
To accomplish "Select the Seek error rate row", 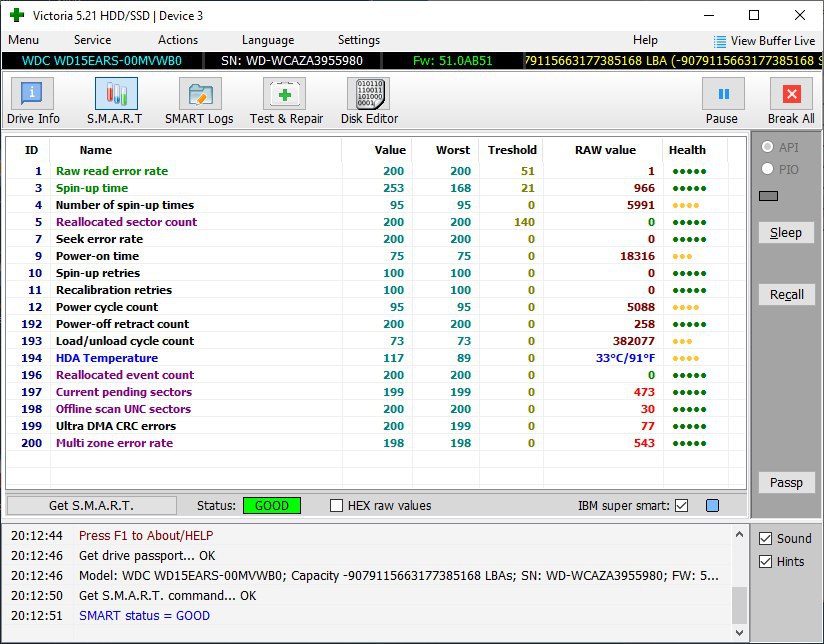I will point(376,239).
